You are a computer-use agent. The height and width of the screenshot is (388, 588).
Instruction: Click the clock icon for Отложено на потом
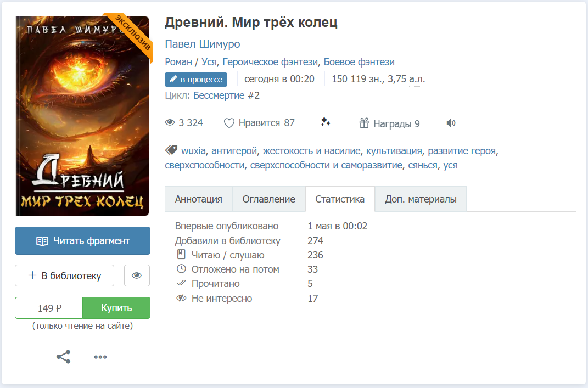(181, 269)
